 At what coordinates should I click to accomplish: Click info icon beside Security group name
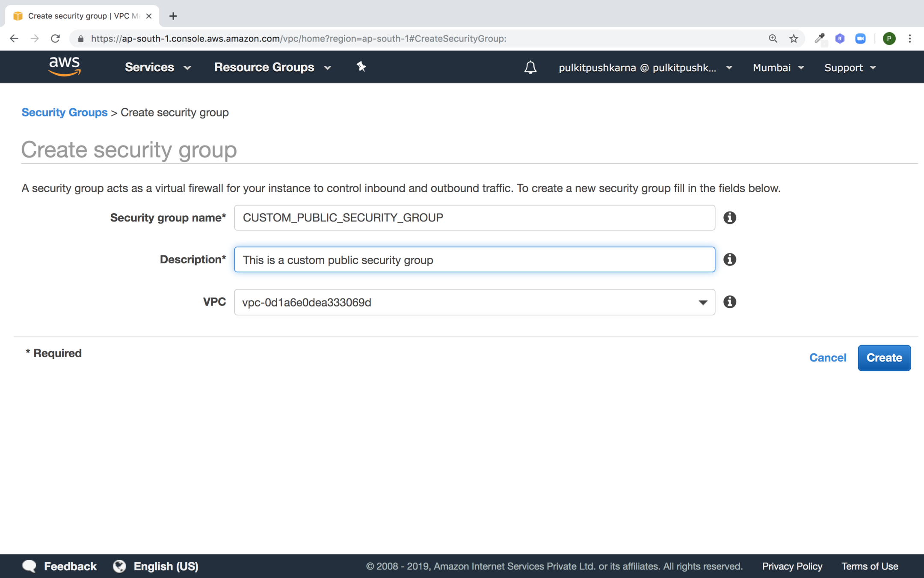(729, 217)
